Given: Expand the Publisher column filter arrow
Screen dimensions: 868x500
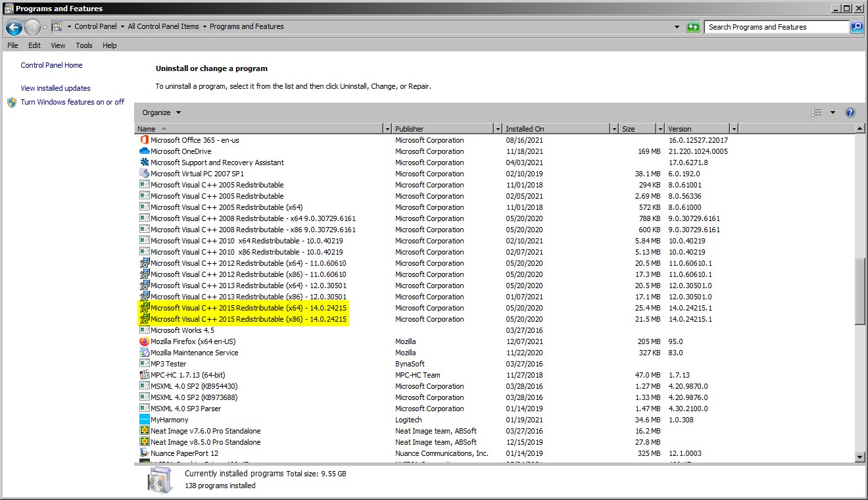Looking at the screenshot, I should [x=497, y=129].
